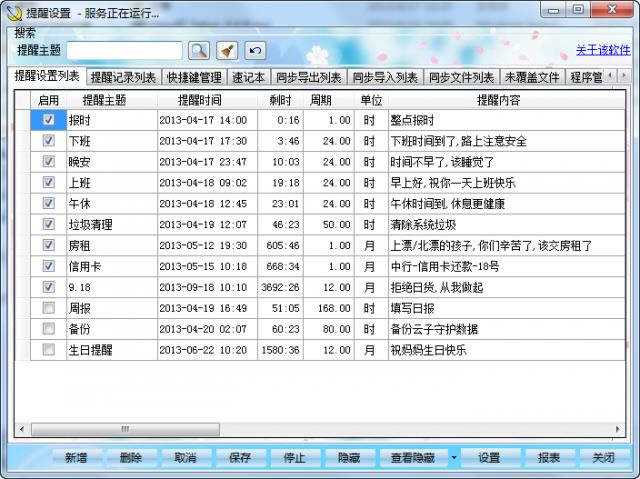Image resolution: width=640 pixels, height=479 pixels.
Task: Enable the 周报 reminder checkbox
Action: coord(48,308)
